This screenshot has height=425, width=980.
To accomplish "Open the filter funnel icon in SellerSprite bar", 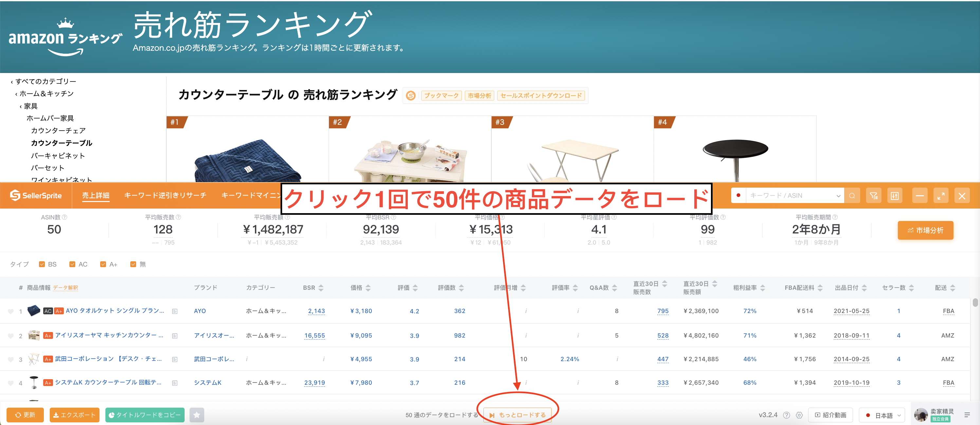I will click(x=874, y=195).
